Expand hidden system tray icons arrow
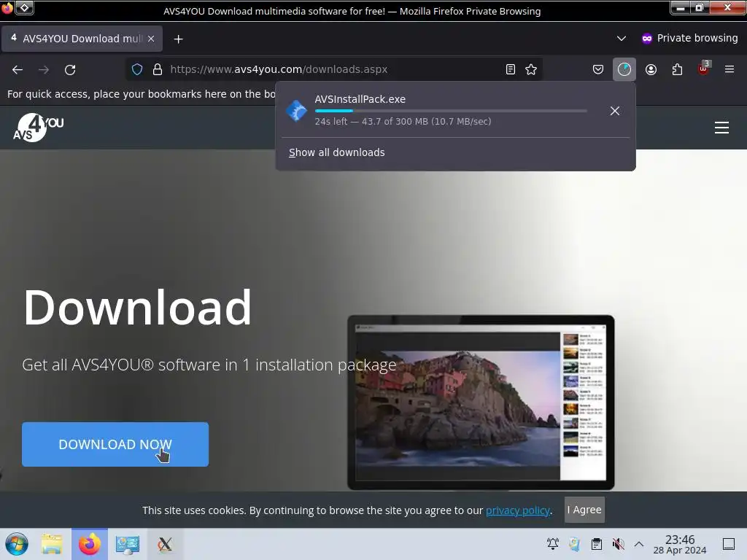 click(x=639, y=544)
